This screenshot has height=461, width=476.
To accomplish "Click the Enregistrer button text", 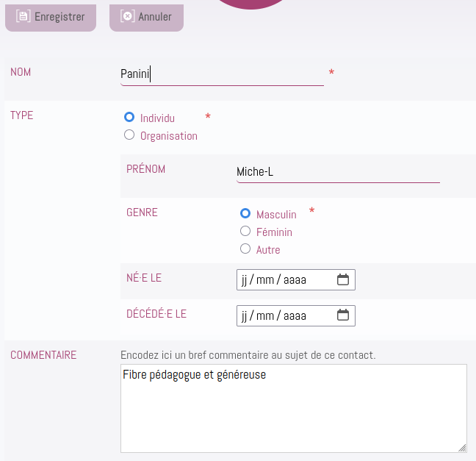I will point(59,17).
